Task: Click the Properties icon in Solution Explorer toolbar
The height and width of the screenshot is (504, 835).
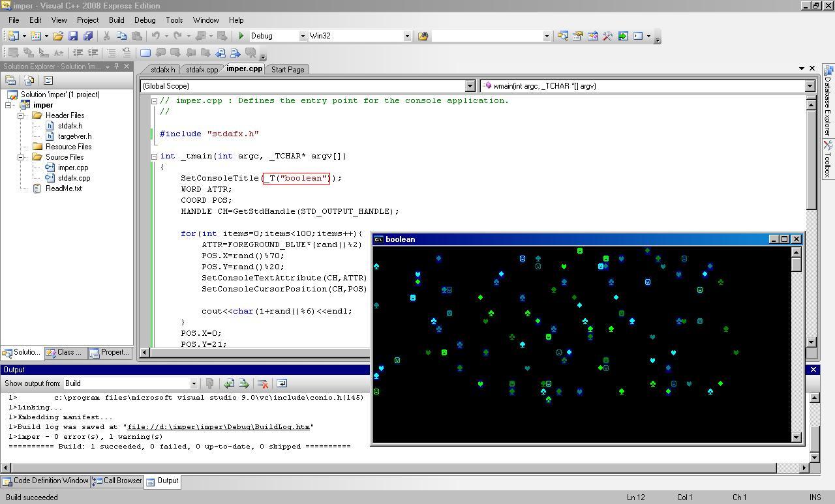Action: [x=10, y=80]
